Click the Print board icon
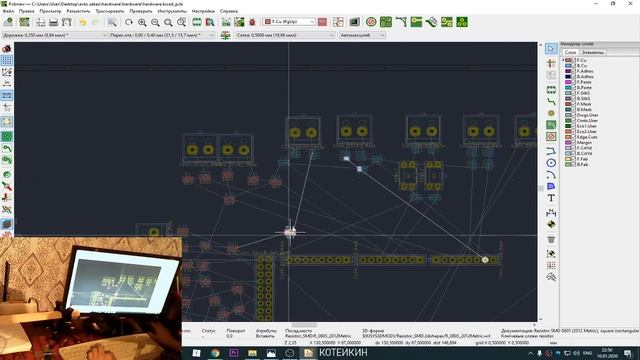Image resolution: width=640 pixels, height=360 pixels. pyautogui.click(x=53, y=22)
